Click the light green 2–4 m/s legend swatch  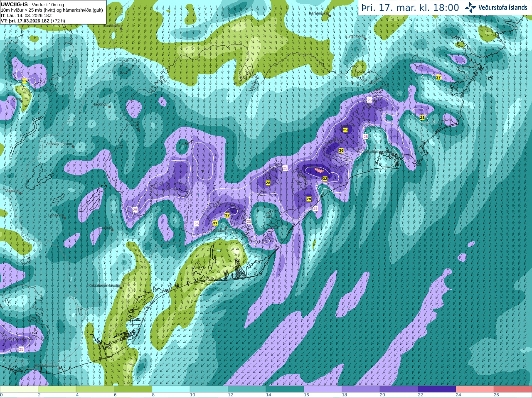click(57, 389)
